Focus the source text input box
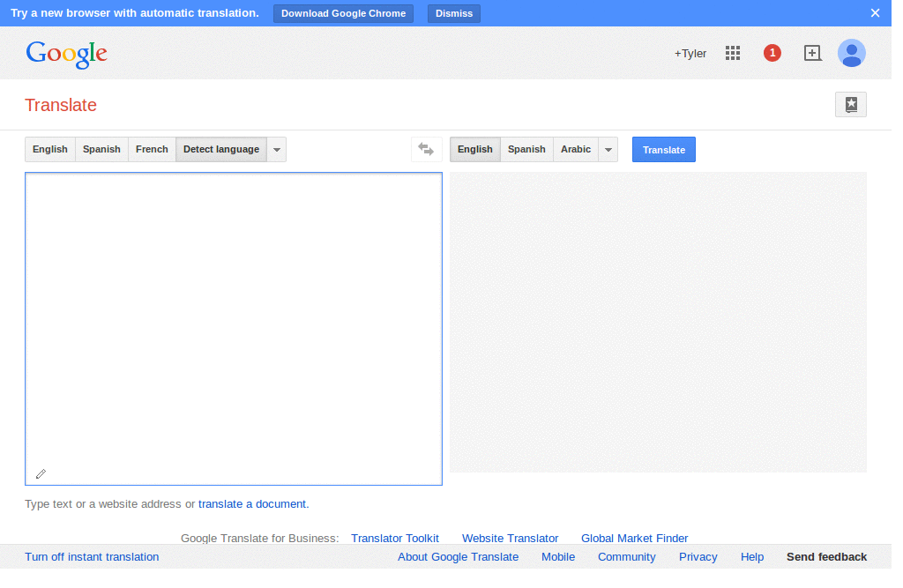The height and width of the screenshot is (588, 903). pyautogui.click(x=234, y=328)
